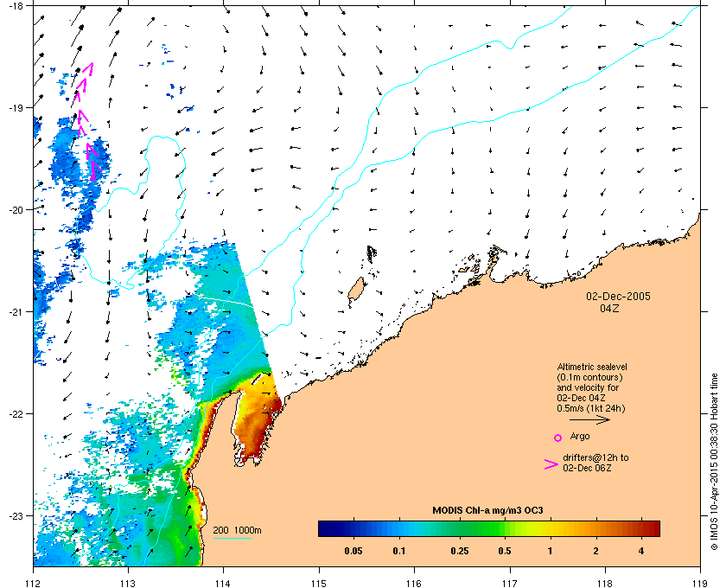Click the 'Argo' legend label

point(580,437)
